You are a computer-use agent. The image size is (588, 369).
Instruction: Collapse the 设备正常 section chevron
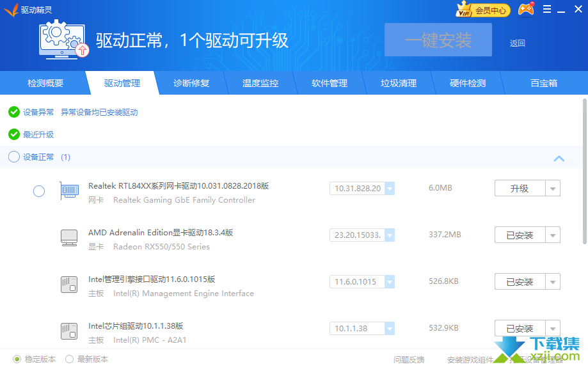coord(559,158)
